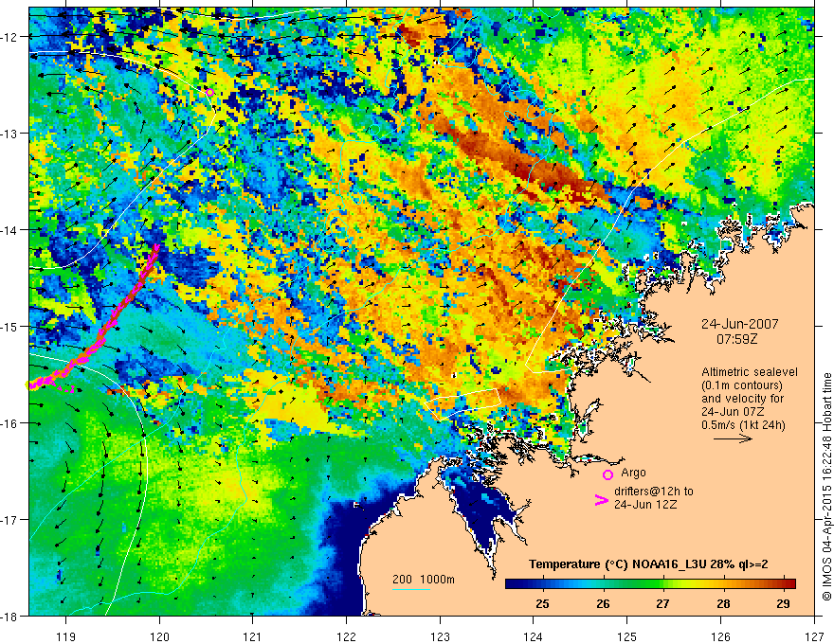Click the 'Temperature (°C) NOAA16_L3U 28% ql>=2' title
Image resolution: width=834 pixels, height=644 pixels.
tap(648, 564)
